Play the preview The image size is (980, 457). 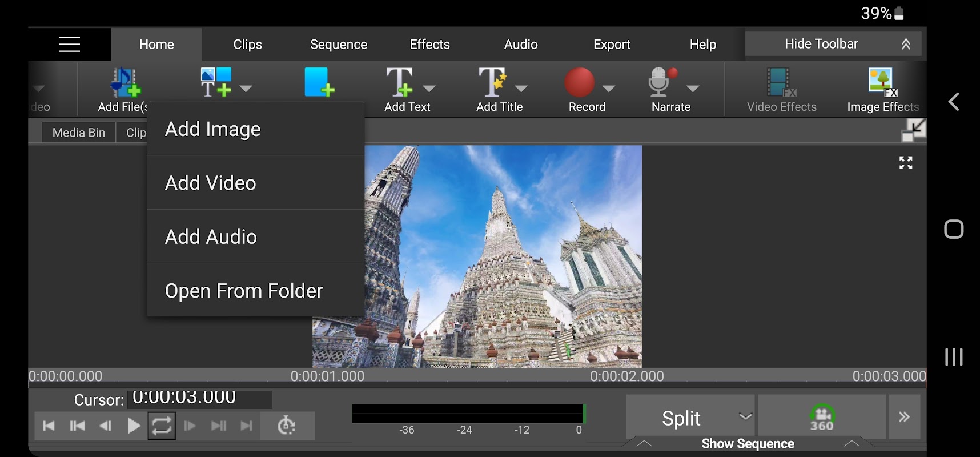[134, 426]
